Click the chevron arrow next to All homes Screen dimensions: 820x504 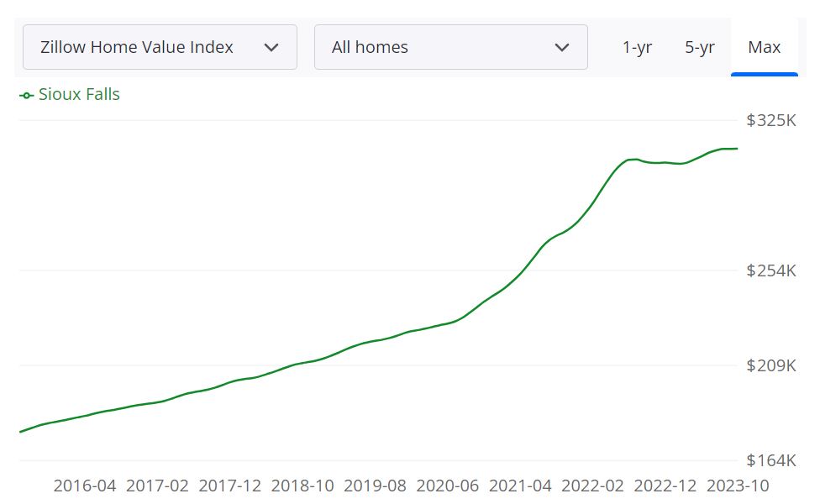[x=564, y=47]
